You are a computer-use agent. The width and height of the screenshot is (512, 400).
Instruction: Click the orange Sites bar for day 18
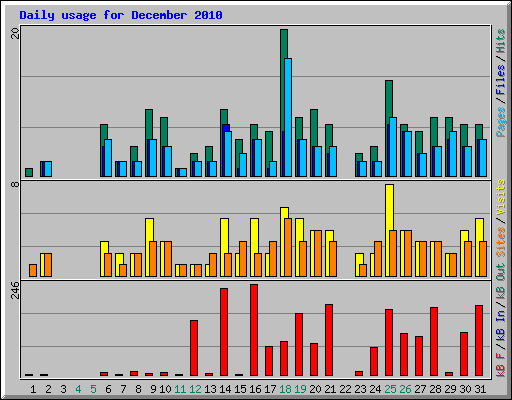(288, 247)
